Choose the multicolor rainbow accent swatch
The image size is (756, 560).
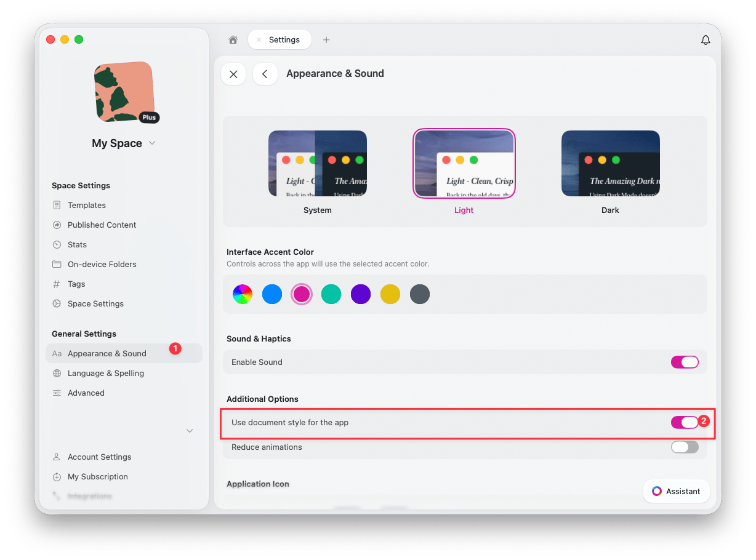[243, 294]
